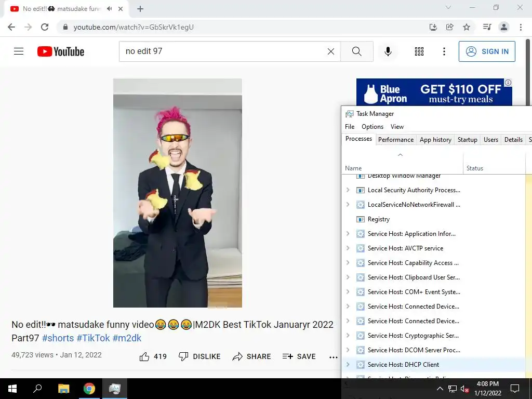Viewport: 532px width, 399px height.
Task: Bookmark this tab with the star icon
Action: [467, 27]
